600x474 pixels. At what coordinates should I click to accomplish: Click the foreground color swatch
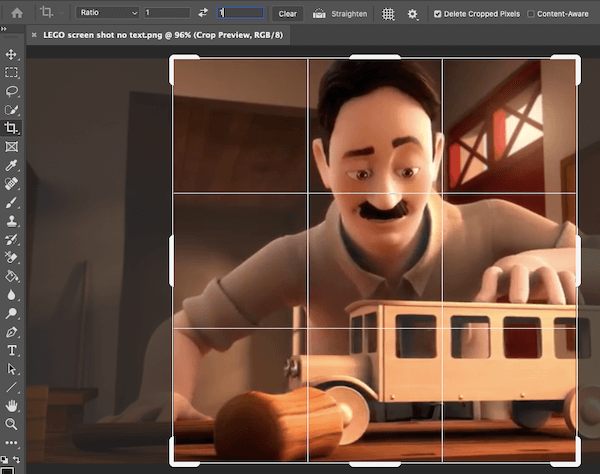click(7, 470)
